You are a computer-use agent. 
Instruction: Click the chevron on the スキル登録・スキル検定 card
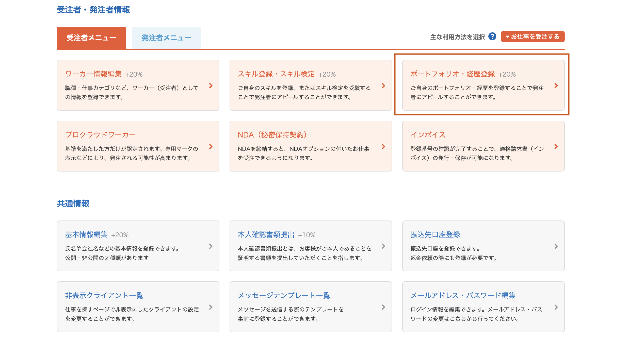[383, 86]
